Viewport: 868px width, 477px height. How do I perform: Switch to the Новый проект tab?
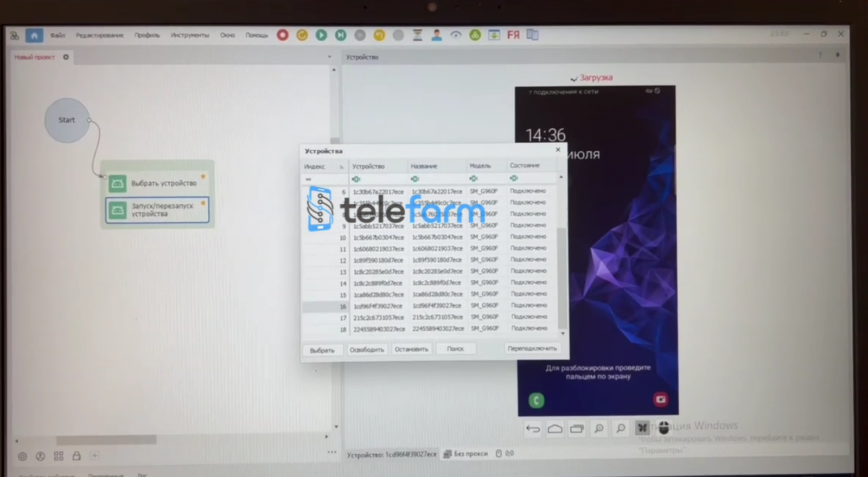point(34,57)
